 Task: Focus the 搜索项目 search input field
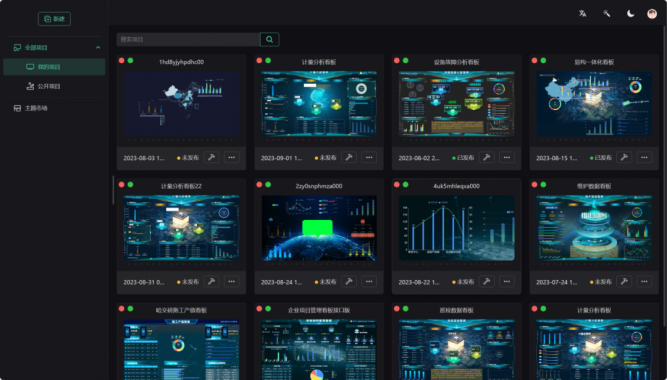[188, 39]
